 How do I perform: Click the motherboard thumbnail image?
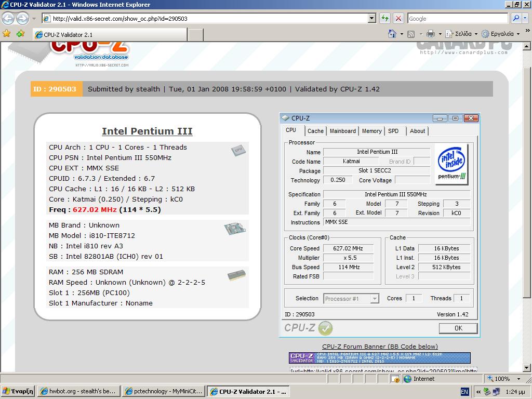(235, 229)
